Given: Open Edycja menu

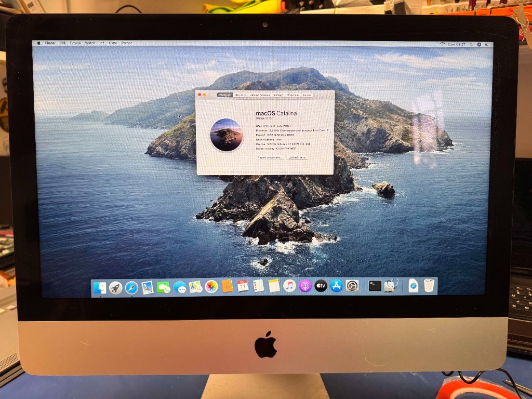Looking at the screenshot, I should click(x=75, y=43).
